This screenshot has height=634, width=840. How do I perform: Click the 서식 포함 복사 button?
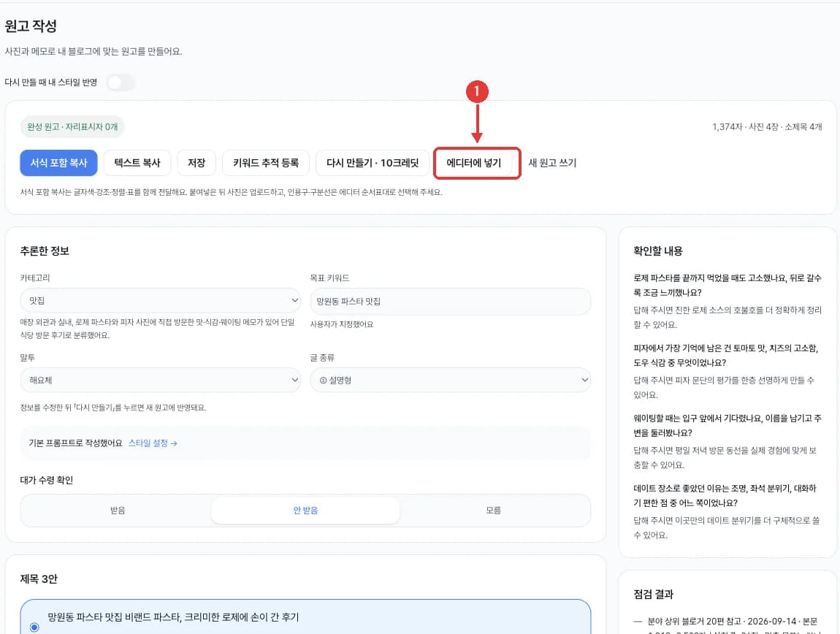[x=59, y=163]
